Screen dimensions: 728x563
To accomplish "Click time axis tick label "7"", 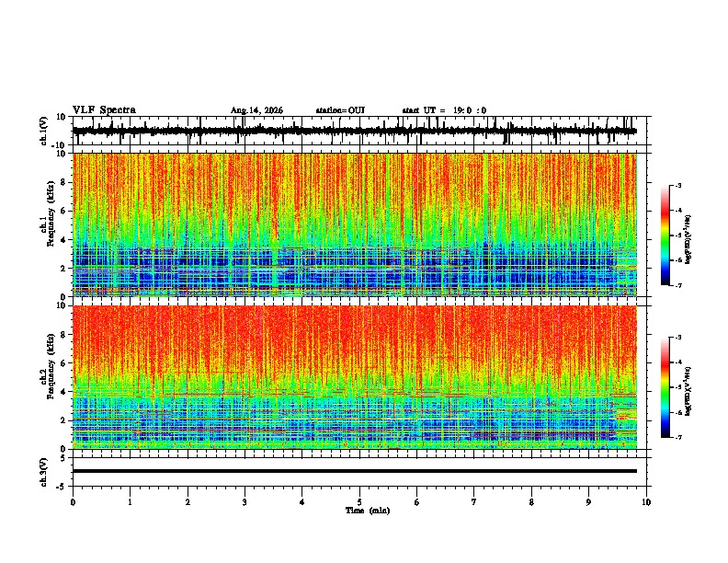I will [x=474, y=502].
